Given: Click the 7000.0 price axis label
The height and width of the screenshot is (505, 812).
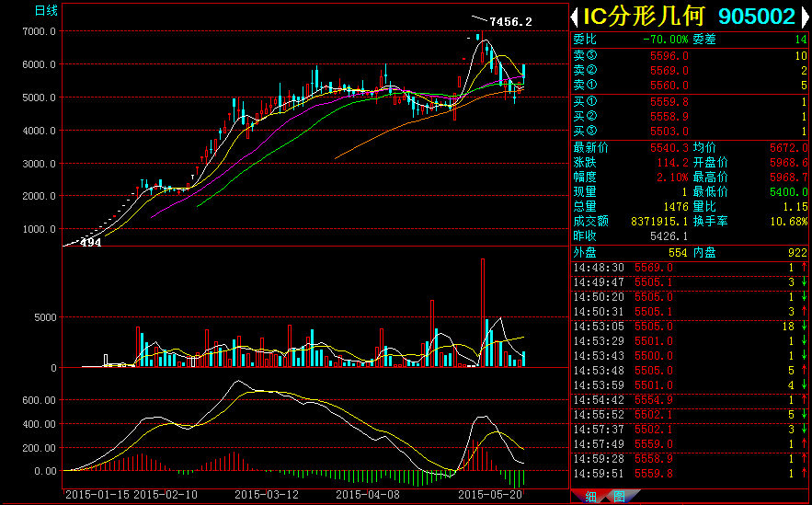Looking at the screenshot, I should click(39, 31).
